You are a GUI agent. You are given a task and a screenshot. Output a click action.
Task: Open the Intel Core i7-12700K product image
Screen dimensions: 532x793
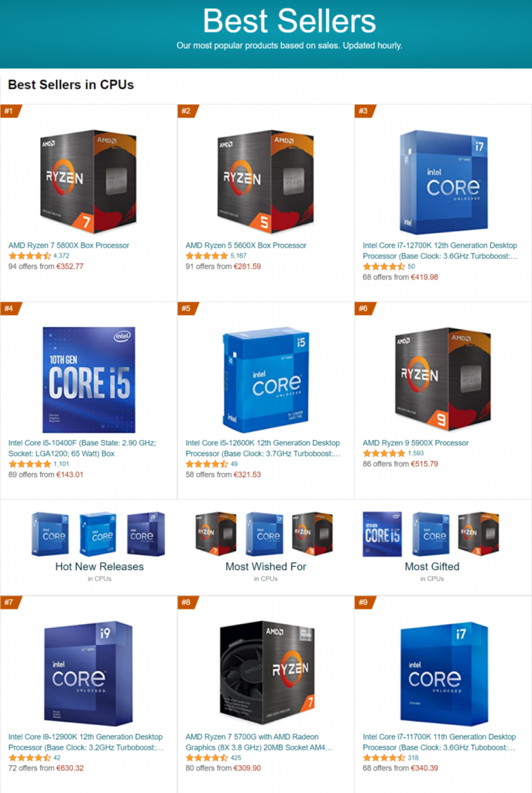click(x=444, y=181)
